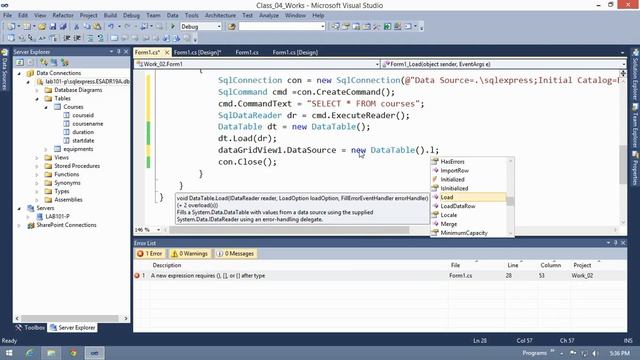Switch to the Toolbox bottom tab
Screen dimensions: 640x360
point(31,327)
